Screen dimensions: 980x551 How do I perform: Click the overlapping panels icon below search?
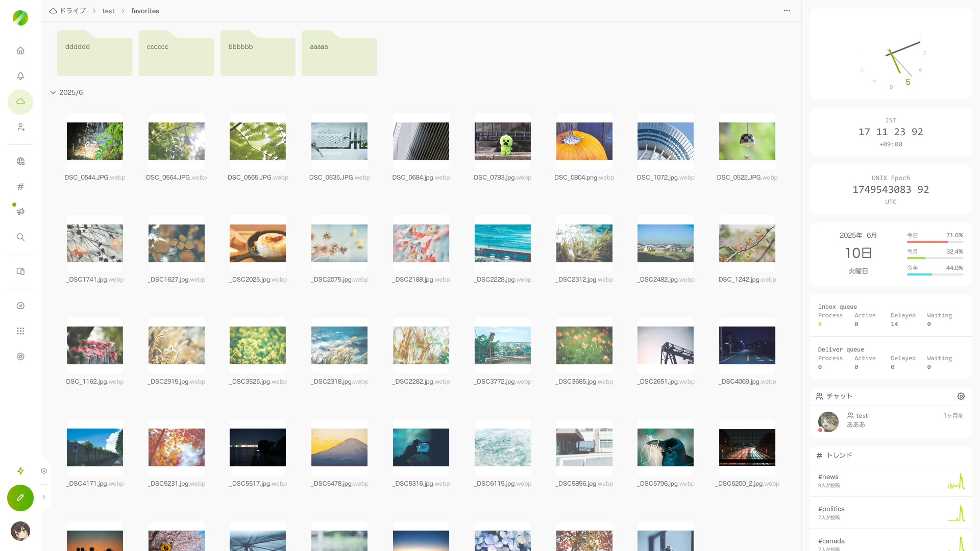pyautogui.click(x=20, y=271)
